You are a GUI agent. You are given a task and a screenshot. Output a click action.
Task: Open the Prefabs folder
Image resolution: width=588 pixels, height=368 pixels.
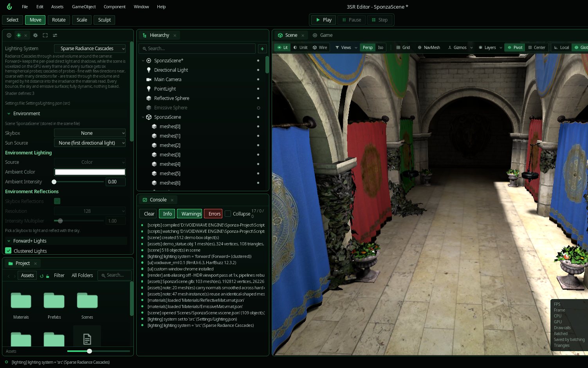[x=54, y=301]
